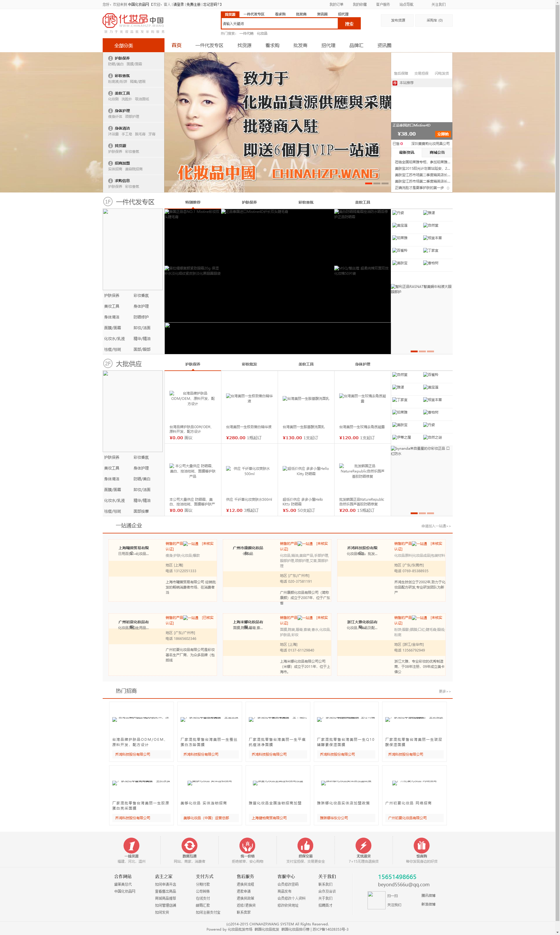
Task: Click the QR code image in the footer
Action: point(376,900)
